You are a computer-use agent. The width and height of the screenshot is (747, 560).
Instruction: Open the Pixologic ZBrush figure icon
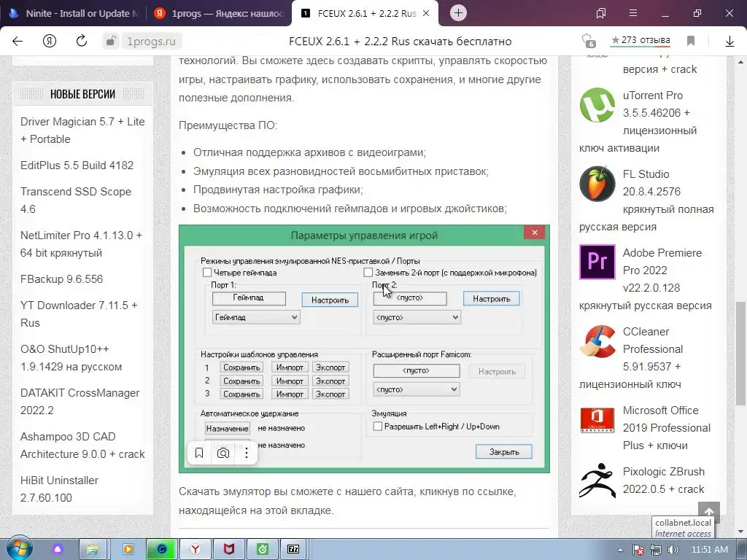(597, 481)
